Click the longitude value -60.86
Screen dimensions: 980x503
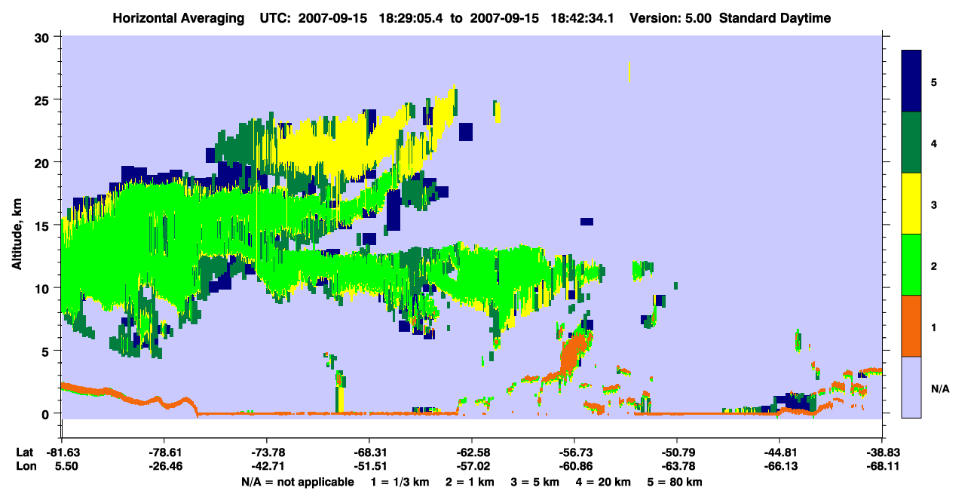[574, 467]
